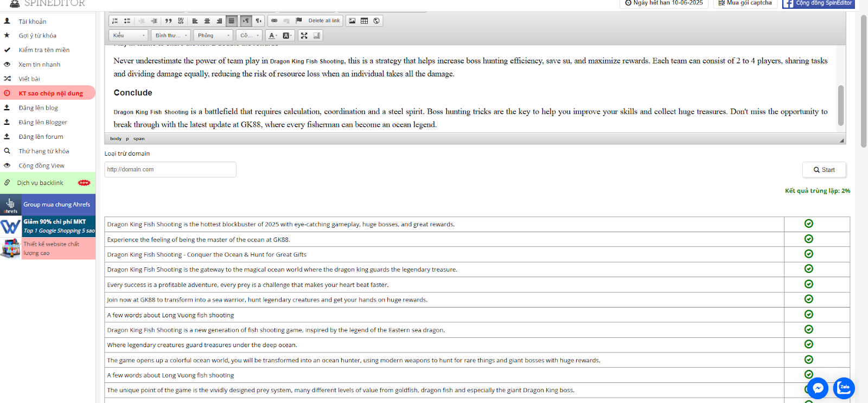The image size is (868, 403).
Task: Select body in the editor element path
Action: (116, 139)
